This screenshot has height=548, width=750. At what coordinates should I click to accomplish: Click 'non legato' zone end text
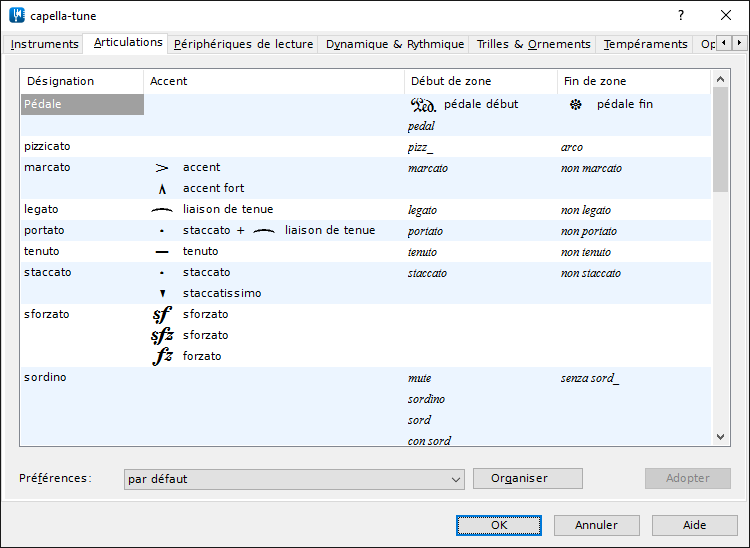tap(586, 210)
